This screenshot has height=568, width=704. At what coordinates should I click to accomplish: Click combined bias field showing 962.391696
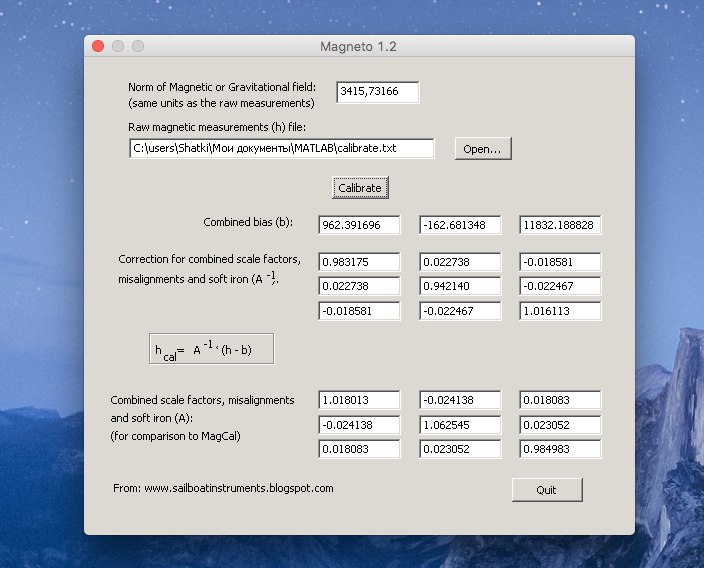pos(359,225)
